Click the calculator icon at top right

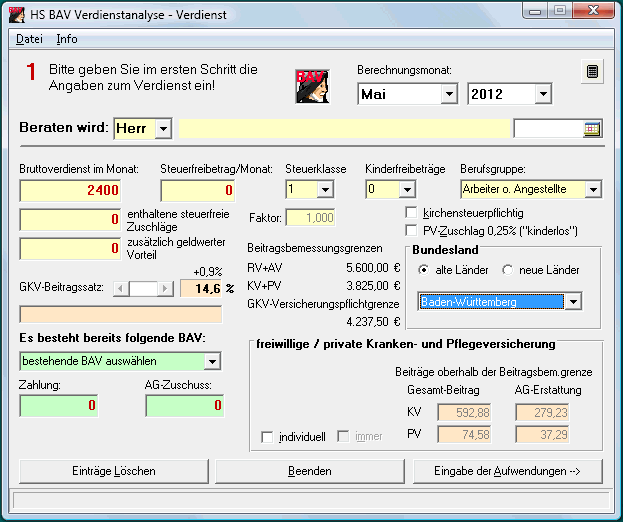[x=593, y=72]
